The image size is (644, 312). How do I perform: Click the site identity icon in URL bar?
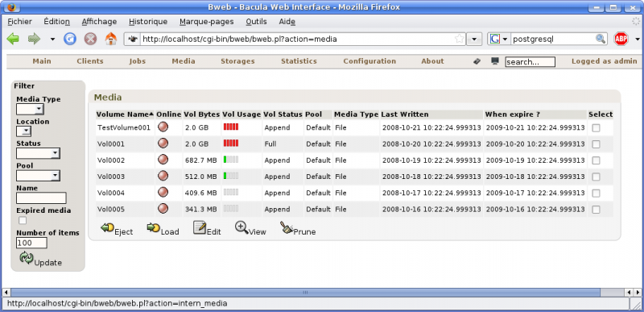(x=133, y=39)
